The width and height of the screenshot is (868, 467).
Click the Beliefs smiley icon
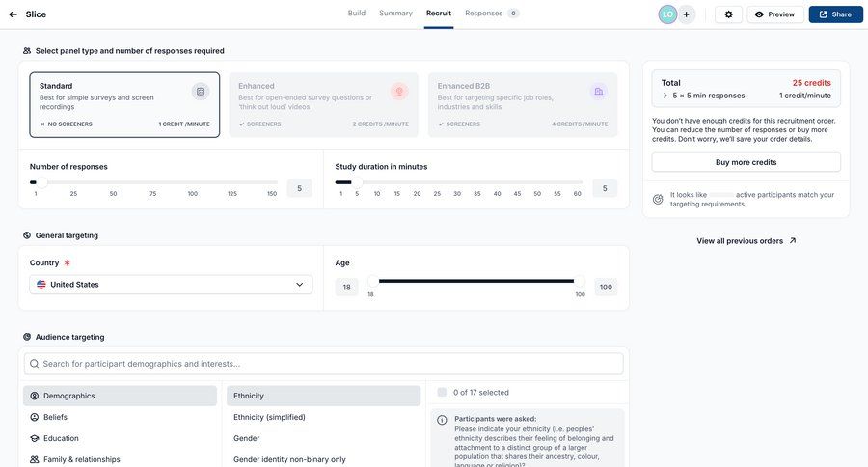click(x=35, y=417)
